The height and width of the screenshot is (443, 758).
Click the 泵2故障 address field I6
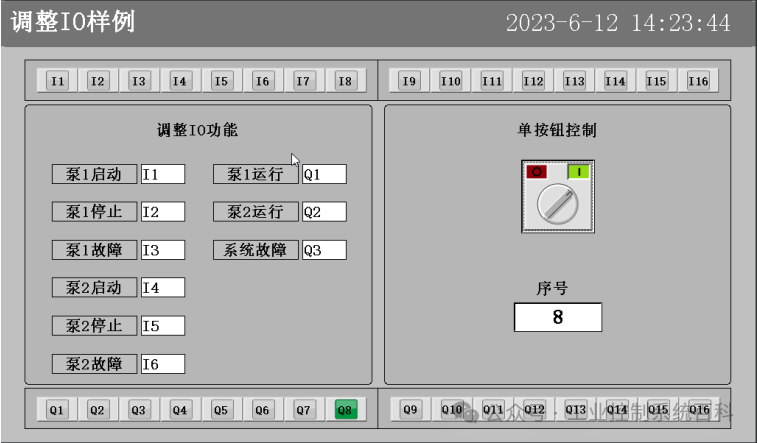(x=163, y=364)
